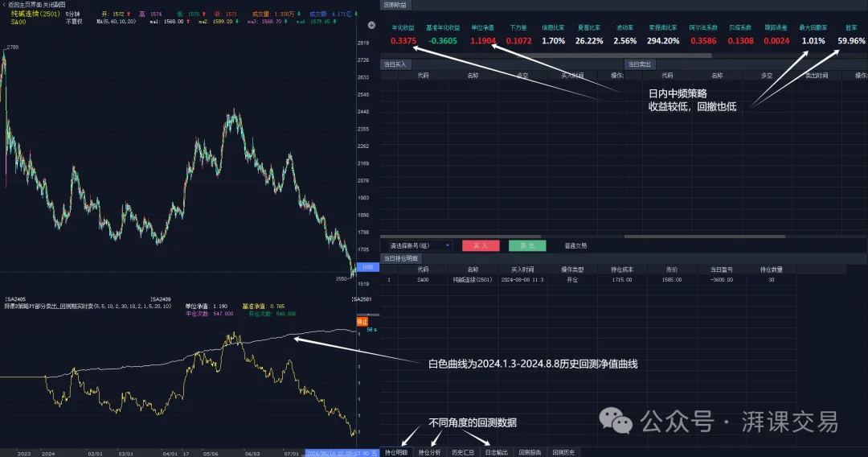Click the 回测收益 panel tab
Image resolution: width=868 pixels, height=457 pixels.
coord(395,5)
